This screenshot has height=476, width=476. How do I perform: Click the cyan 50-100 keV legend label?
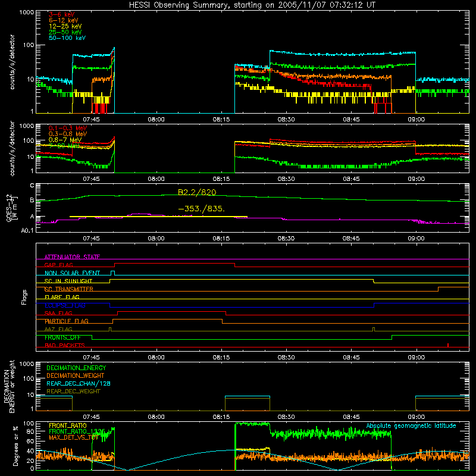pos(67,38)
